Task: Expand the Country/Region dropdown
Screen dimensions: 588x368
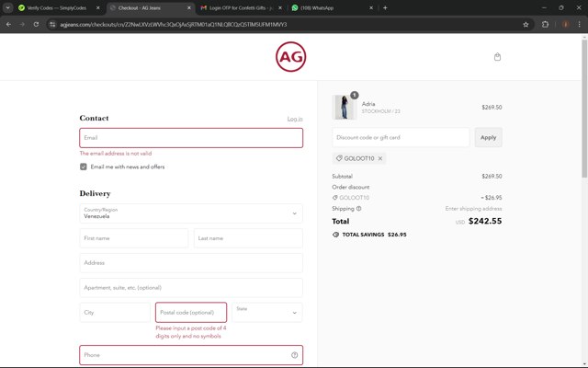Action: pos(191,213)
